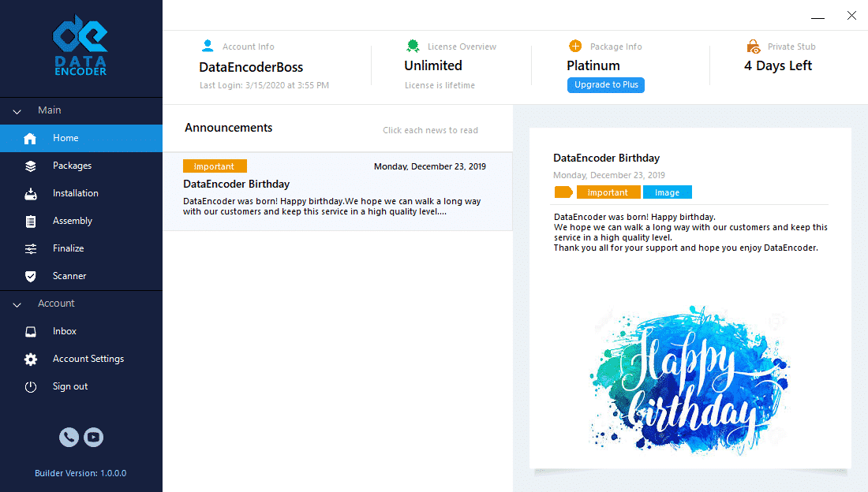
Task: Open the DataEncoder Birthday announcement title
Action: (x=237, y=184)
